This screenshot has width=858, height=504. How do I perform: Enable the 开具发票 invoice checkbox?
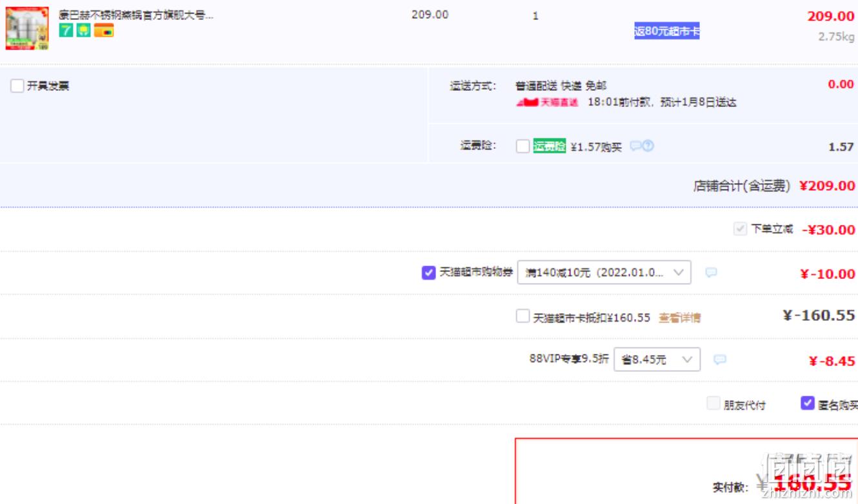pyautogui.click(x=17, y=86)
